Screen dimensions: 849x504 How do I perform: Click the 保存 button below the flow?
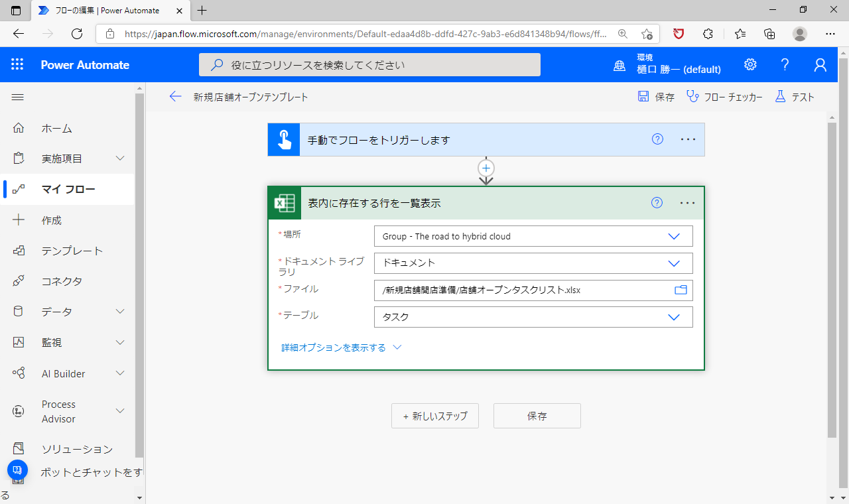pyautogui.click(x=537, y=416)
